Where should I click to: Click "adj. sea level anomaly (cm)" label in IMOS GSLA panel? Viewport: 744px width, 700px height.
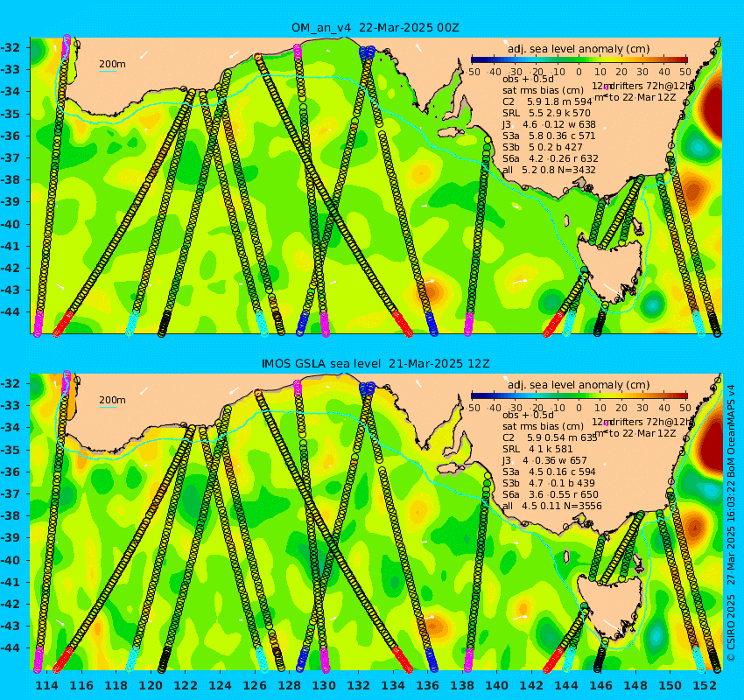579,385
